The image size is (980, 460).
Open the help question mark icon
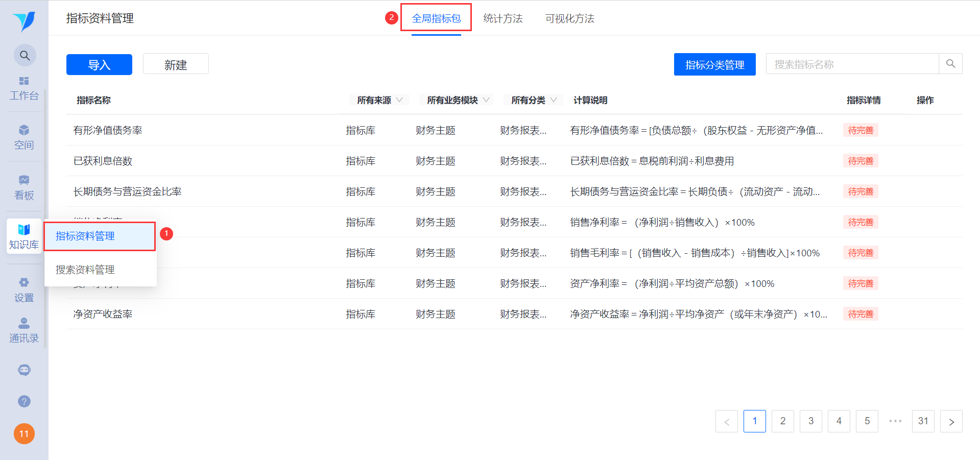point(24,401)
